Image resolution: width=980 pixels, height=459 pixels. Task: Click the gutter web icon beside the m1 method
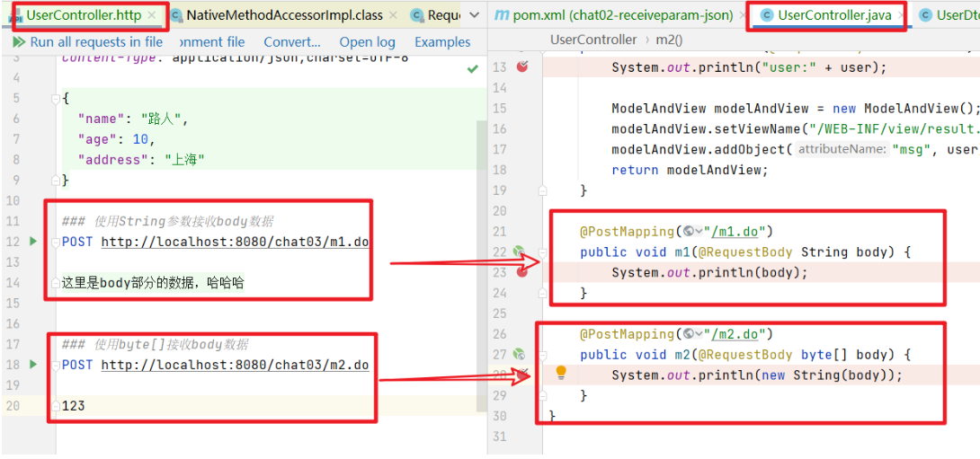coord(519,252)
